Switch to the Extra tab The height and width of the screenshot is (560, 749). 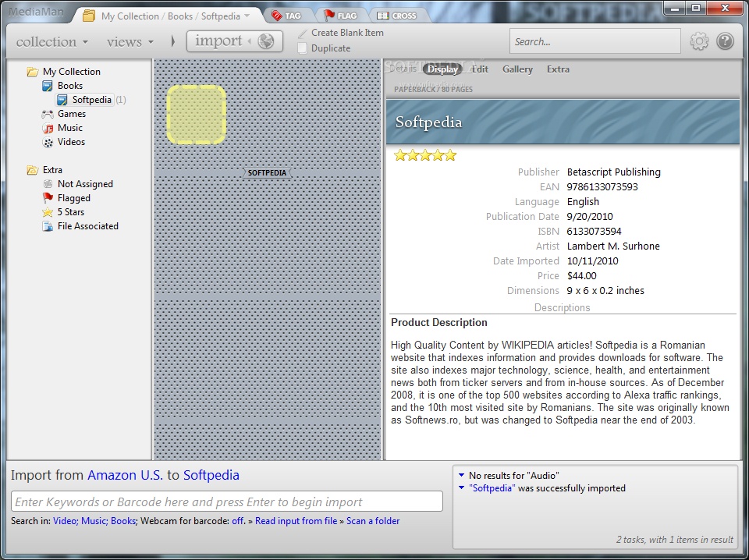coord(558,69)
